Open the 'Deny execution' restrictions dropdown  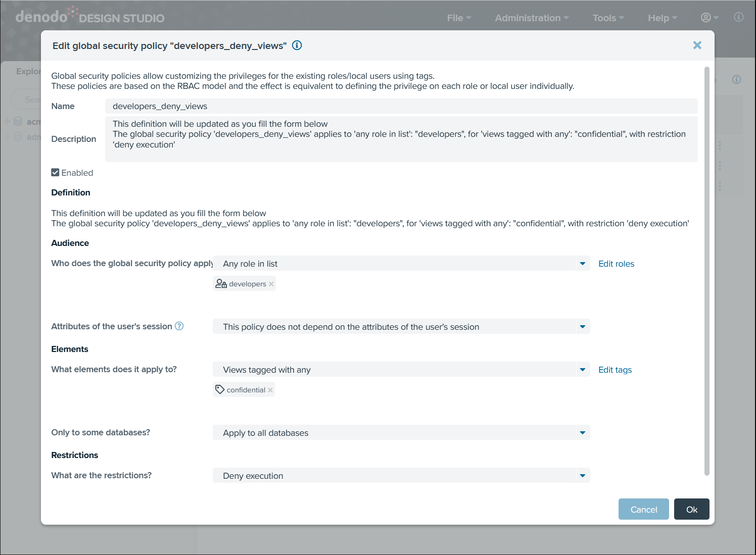401,476
